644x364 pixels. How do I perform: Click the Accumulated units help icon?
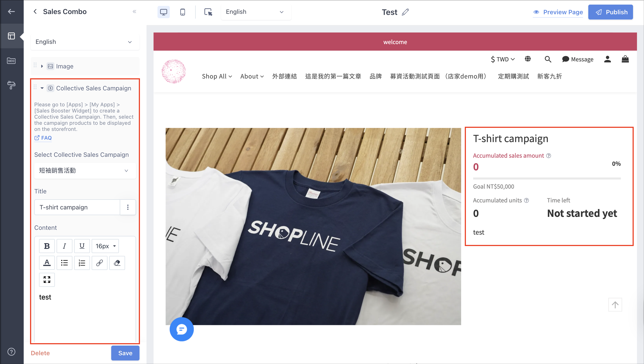click(526, 200)
